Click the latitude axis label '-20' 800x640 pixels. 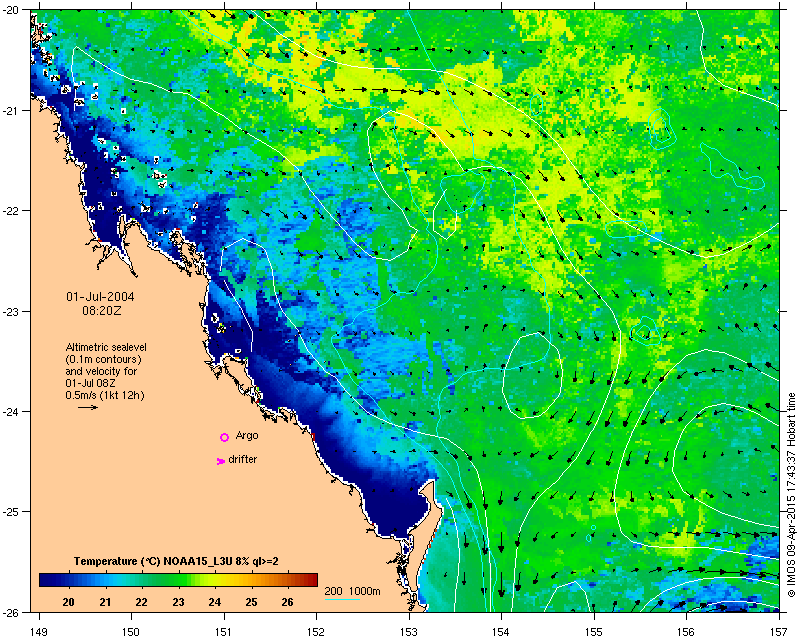click(11, 11)
